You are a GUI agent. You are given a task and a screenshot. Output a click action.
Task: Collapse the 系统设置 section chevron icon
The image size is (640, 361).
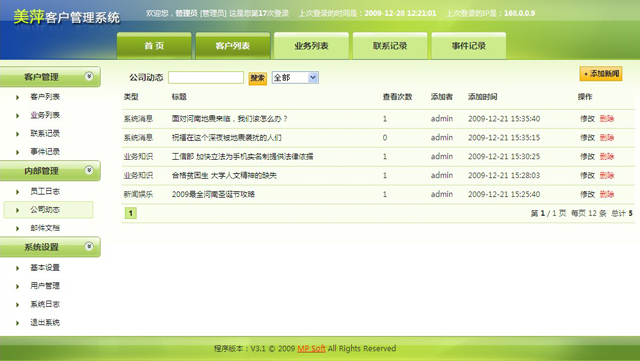click(x=89, y=246)
